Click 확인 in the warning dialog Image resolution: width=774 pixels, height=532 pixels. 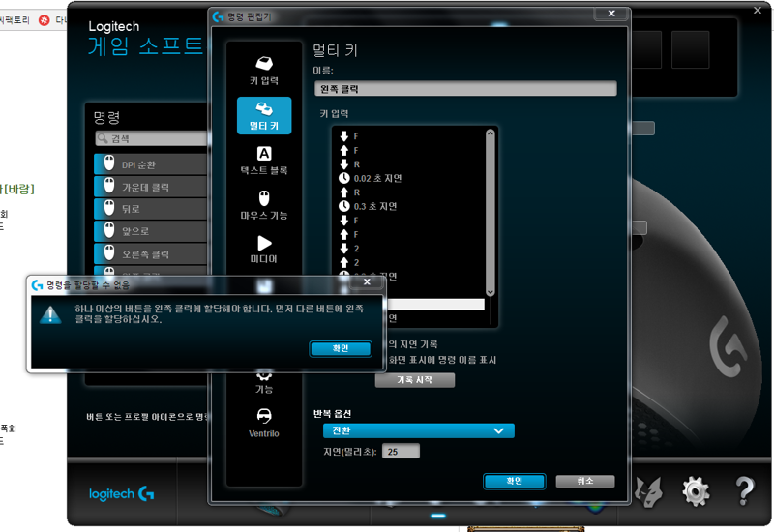[x=341, y=348]
